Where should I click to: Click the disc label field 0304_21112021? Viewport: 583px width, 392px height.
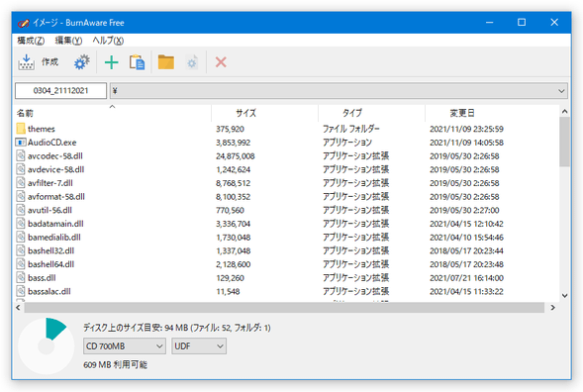pos(60,91)
